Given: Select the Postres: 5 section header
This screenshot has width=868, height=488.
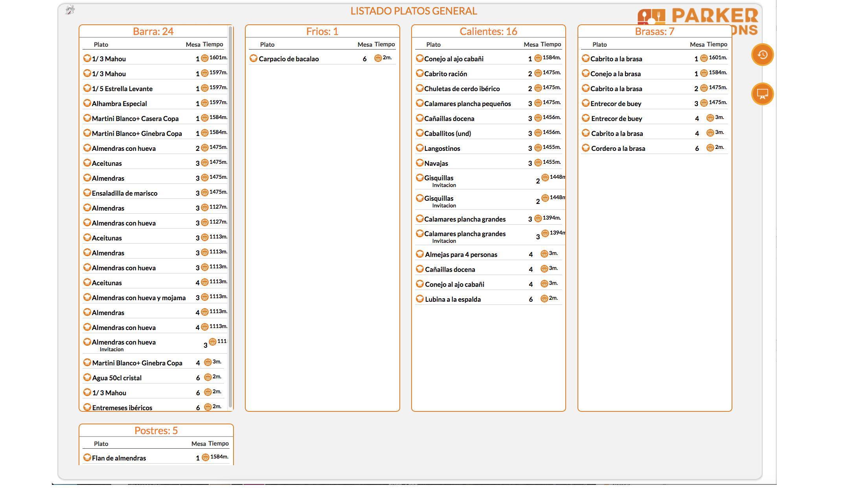Looking at the screenshot, I should [x=156, y=431].
